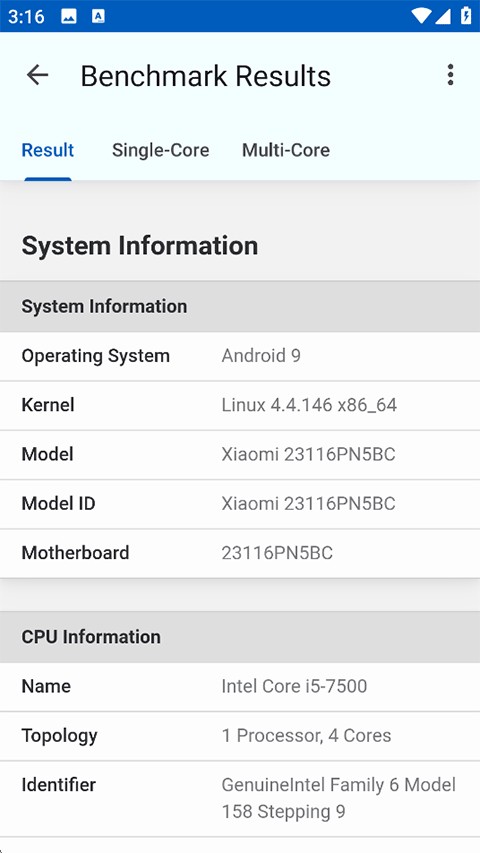Tap the image notification icon in status bar
Viewport: 480px width, 853px height.
point(69,16)
